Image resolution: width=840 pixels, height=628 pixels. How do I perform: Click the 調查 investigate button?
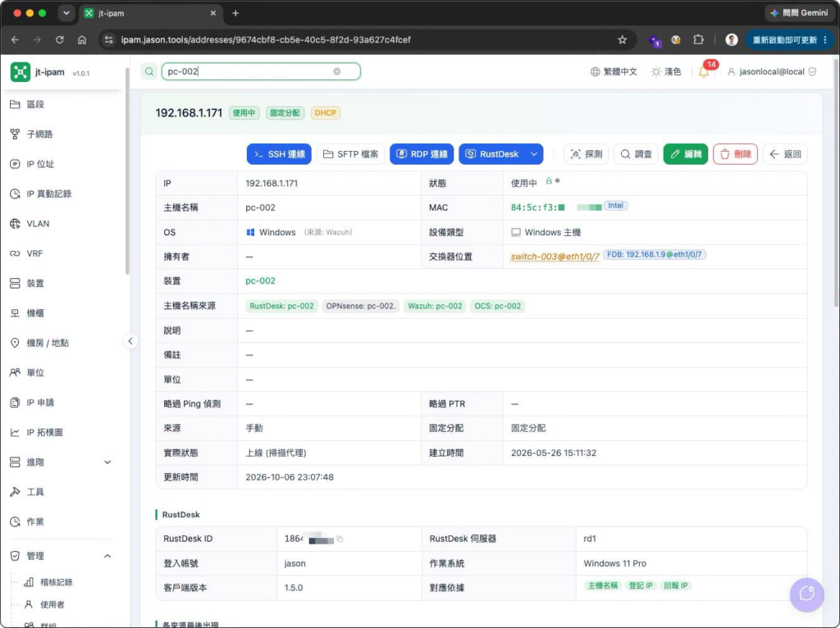(x=636, y=154)
